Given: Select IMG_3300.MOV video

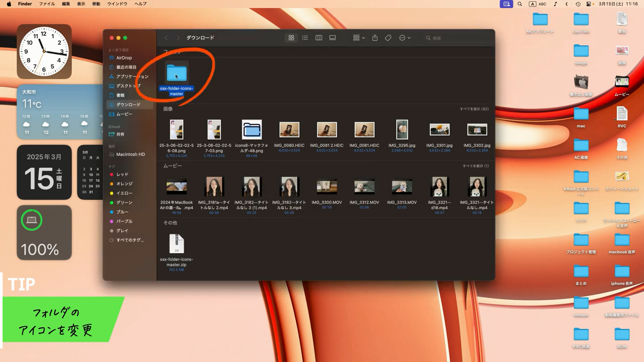Looking at the screenshot, I should tap(327, 187).
